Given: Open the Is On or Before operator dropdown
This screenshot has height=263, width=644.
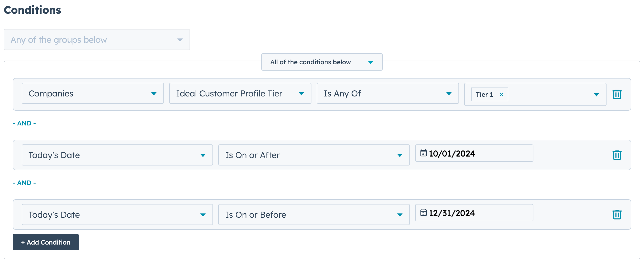Looking at the screenshot, I should pos(314,215).
